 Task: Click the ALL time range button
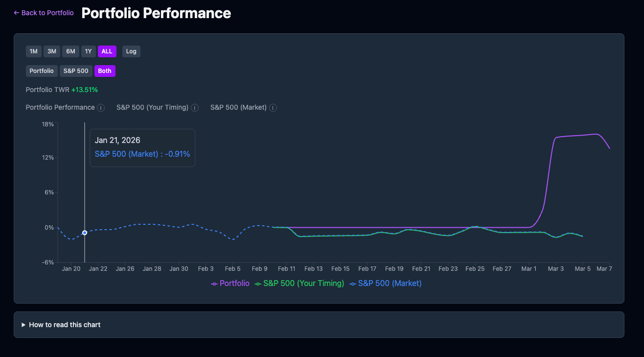pos(107,51)
